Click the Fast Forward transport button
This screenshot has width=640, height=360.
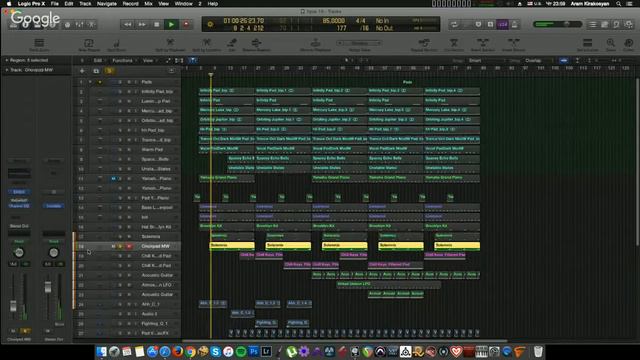[142, 24]
